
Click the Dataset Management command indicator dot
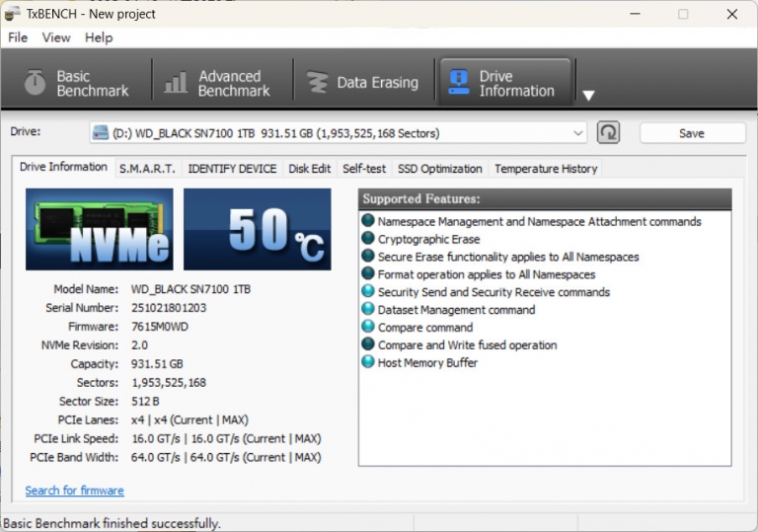(368, 309)
